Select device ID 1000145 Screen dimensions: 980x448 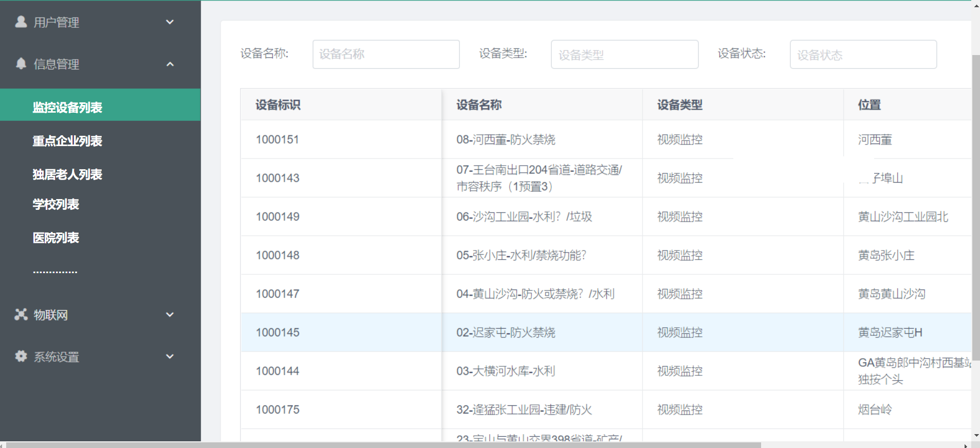click(x=278, y=332)
